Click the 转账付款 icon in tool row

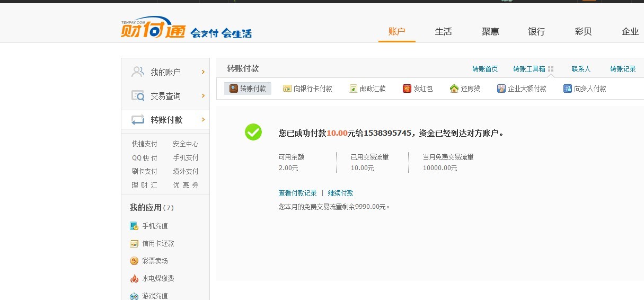coord(234,89)
